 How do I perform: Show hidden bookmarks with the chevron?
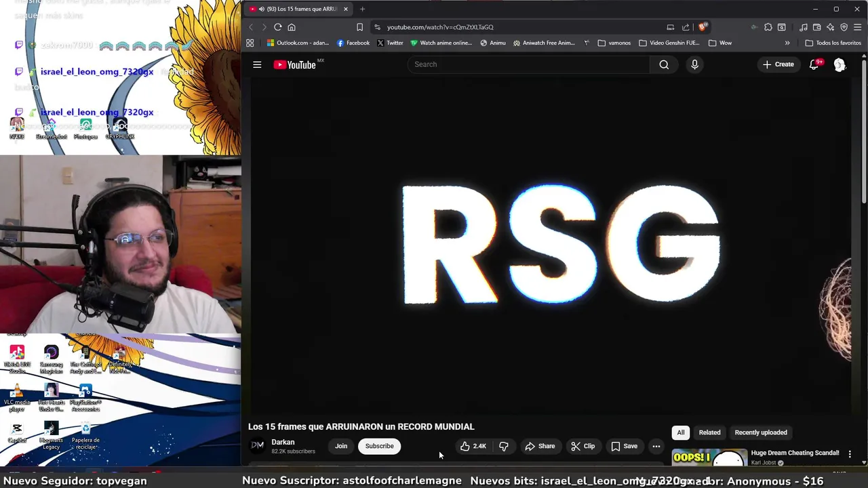pyautogui.click(x=787, y=43)
